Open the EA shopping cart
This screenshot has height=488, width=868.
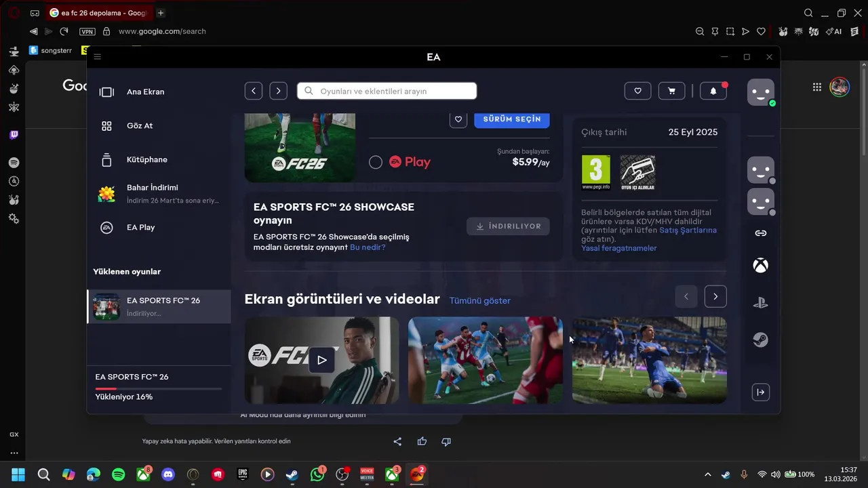click(x=671, y=91)
